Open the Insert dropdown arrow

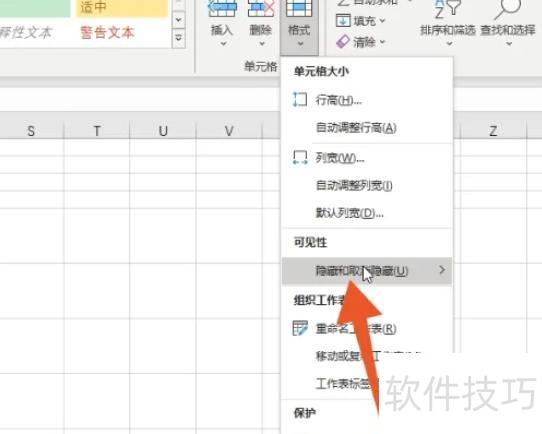pyautogui.click(x=223, y=44)
